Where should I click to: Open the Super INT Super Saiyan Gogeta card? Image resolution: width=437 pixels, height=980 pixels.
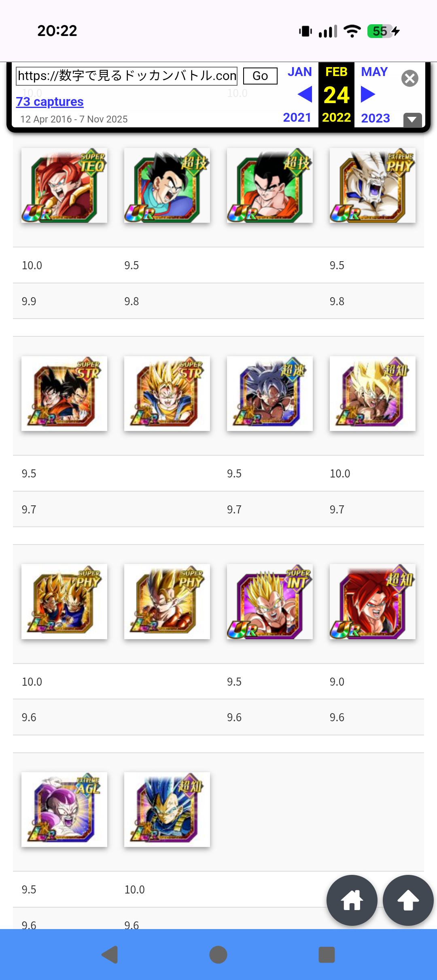(270, 602)
